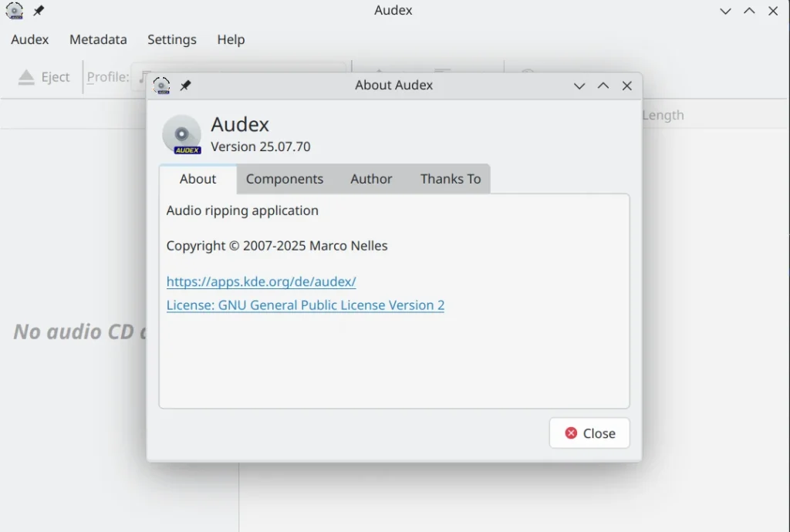
Task: Click the copyright Marco Nelles text
Action: [x=277, y=246]
